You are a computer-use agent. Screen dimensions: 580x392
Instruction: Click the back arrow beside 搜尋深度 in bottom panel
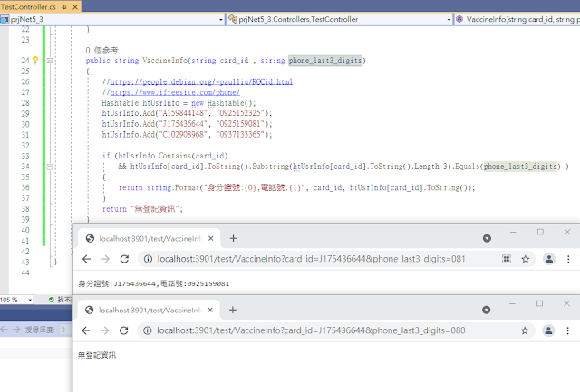pyautogui.click(x=4, y=330)
